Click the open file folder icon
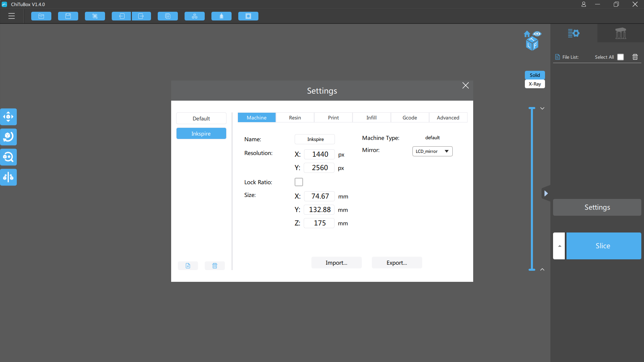Screen dimensions: 644x362 pyautogui.click(x=41, y=16)
